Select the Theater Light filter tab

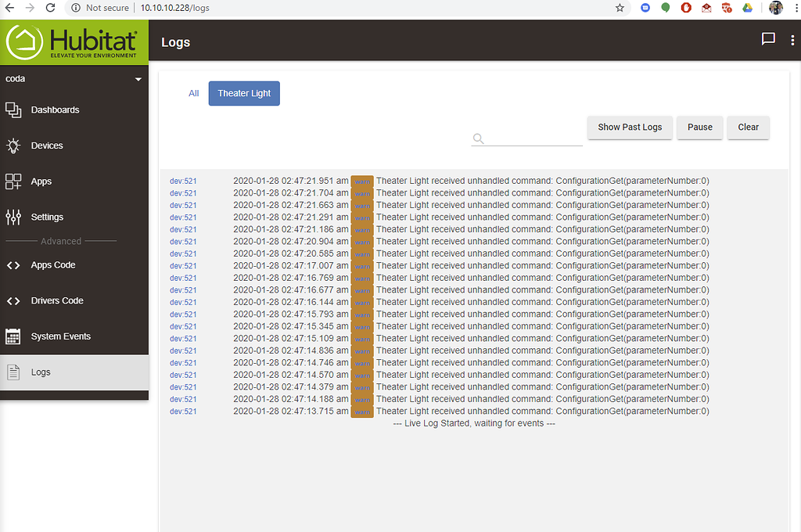tap(242, 93)
